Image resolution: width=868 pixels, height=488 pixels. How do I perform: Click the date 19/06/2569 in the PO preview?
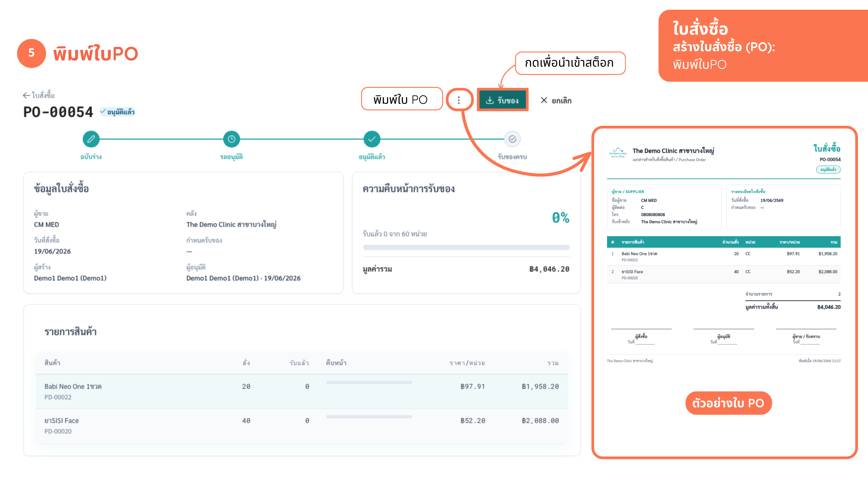pyautogui.click(x=772, y=200)
